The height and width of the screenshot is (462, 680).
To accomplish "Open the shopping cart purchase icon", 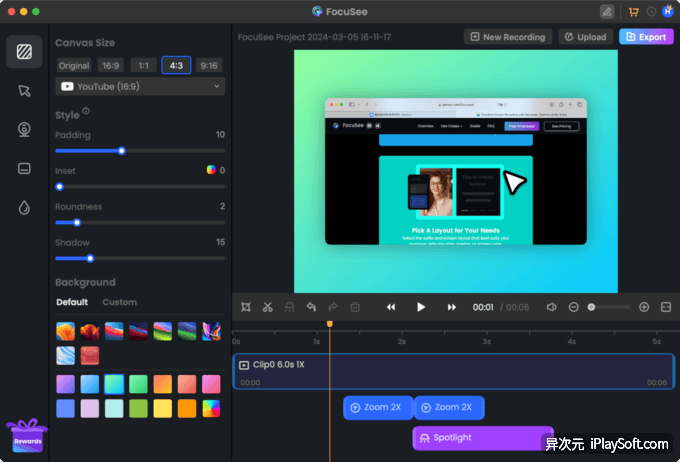I will click(x=634, y=12).
